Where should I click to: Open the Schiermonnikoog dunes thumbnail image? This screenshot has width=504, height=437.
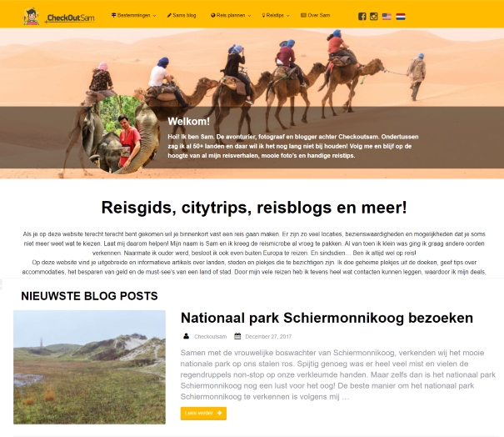tap(89, 367)
